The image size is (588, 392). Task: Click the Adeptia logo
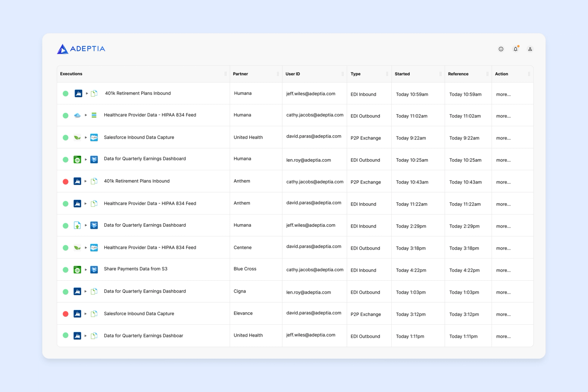point(81,49)
